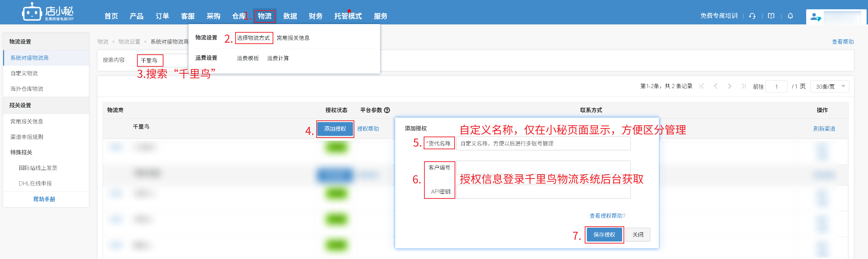Click the 货代名称 input field
Image resolution: width=868 pixels, height=259 pixels.
click(x=543, y=143)
